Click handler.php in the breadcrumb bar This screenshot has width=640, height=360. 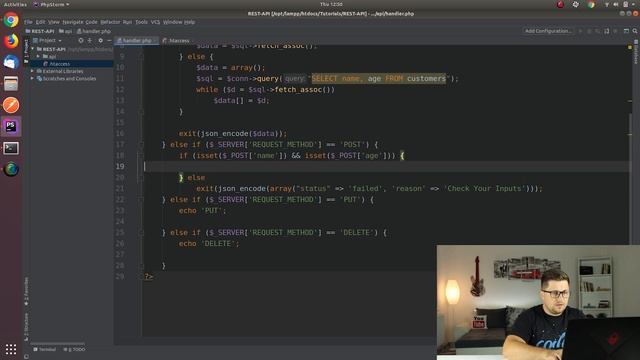coord(93,31)
